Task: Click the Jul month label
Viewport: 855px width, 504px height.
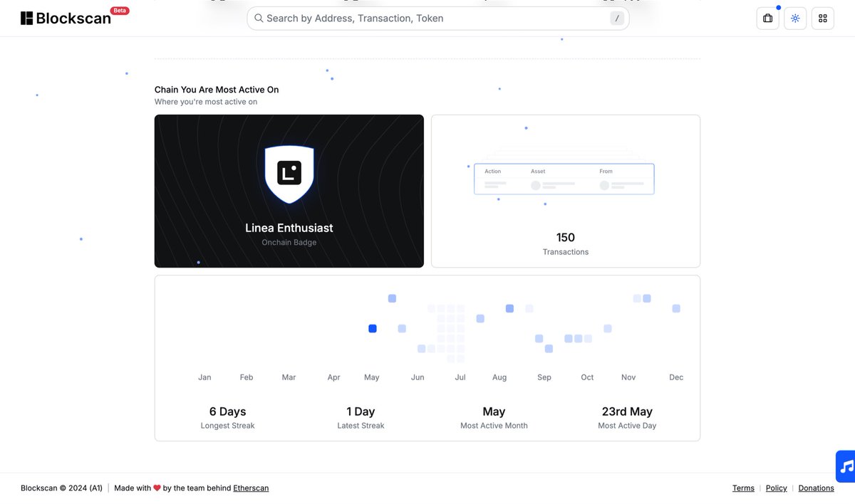Action: (x=460, y=377)
